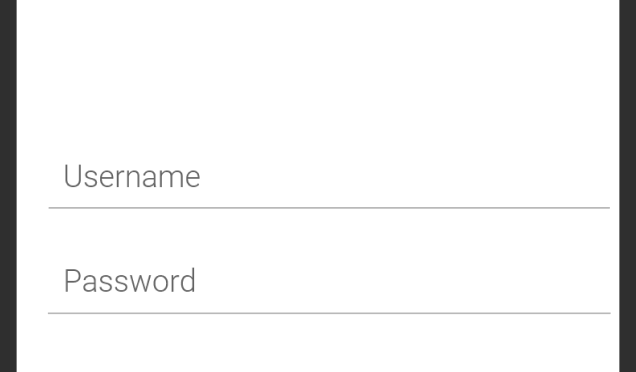The width and height of the screenshot is (636, 372).
Task: Click the Password input field
Action: coord(329,282)
